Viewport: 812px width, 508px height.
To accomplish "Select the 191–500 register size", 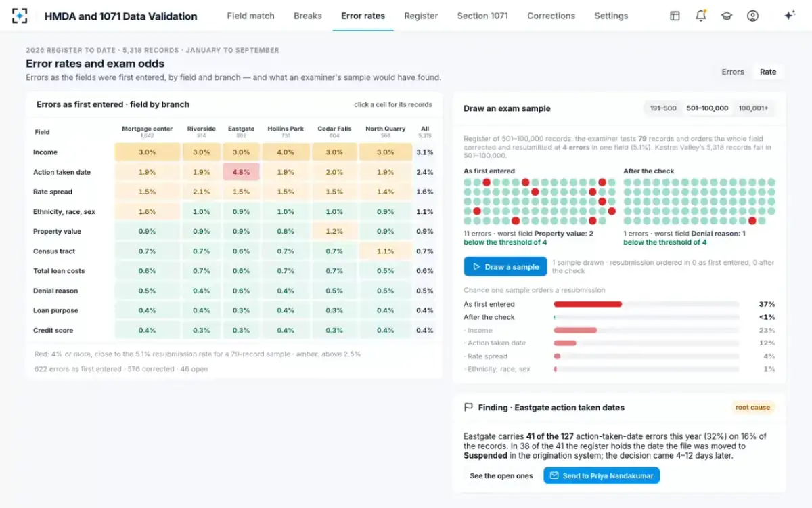I will [x=663, y=108].
